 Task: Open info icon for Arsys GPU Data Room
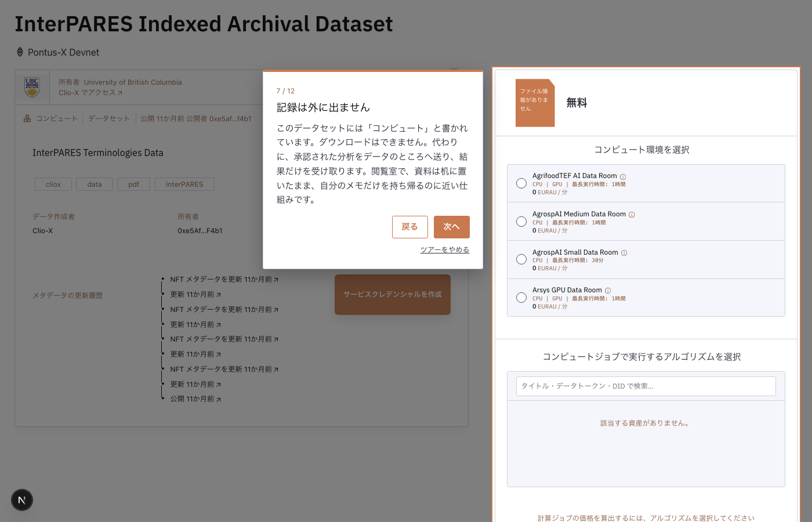[x=608, y=291]
